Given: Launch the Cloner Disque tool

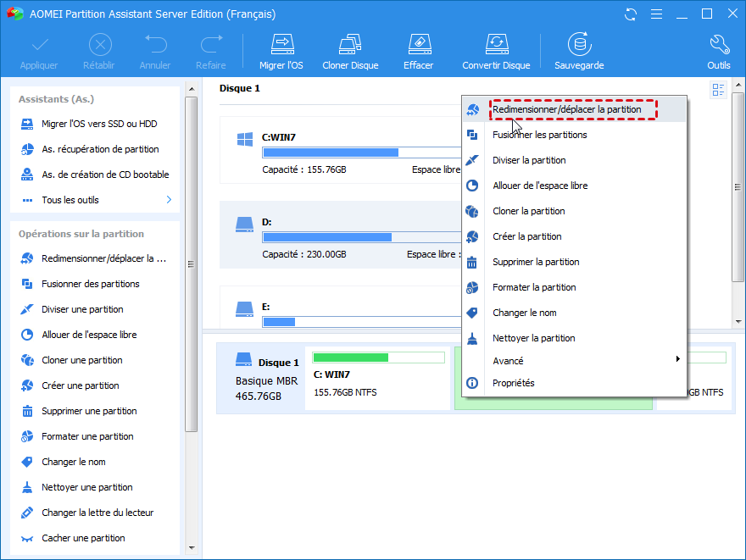Looking at the screenshot, I should click(x=350, y=52).
